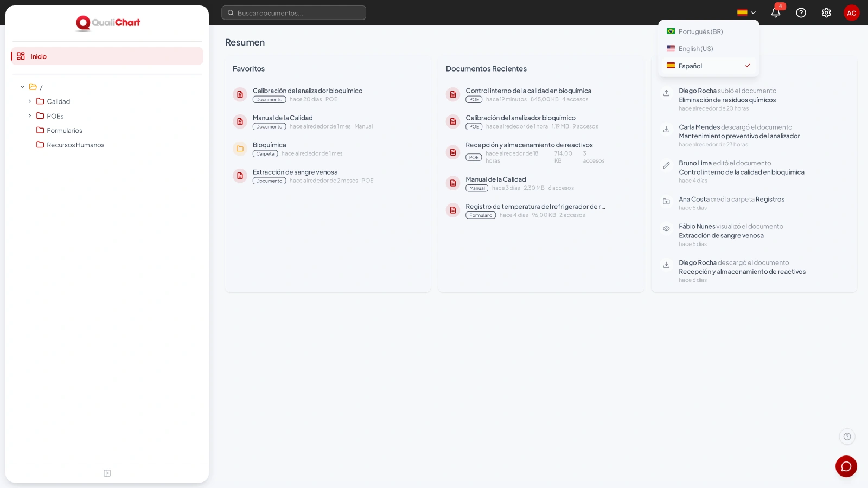Screen dimensions: 868x488
Task: Open the red chat bubble button
Action: coord(846,466)
